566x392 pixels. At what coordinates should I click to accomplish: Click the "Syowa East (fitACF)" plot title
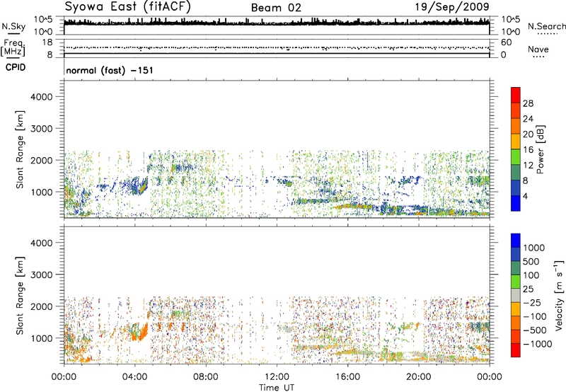(127, 6)
